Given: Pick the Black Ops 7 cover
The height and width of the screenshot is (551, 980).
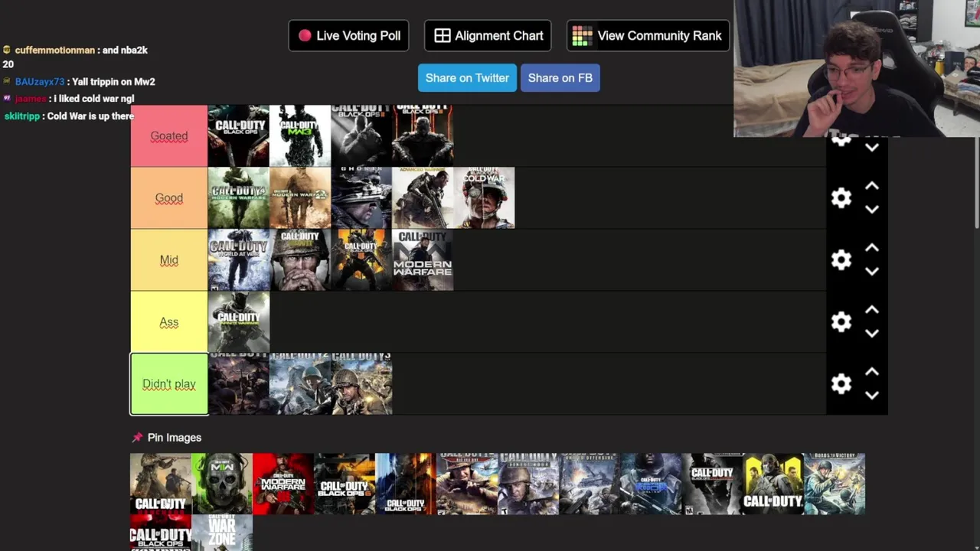Looking at the screenshot, I should coord(406,484).
